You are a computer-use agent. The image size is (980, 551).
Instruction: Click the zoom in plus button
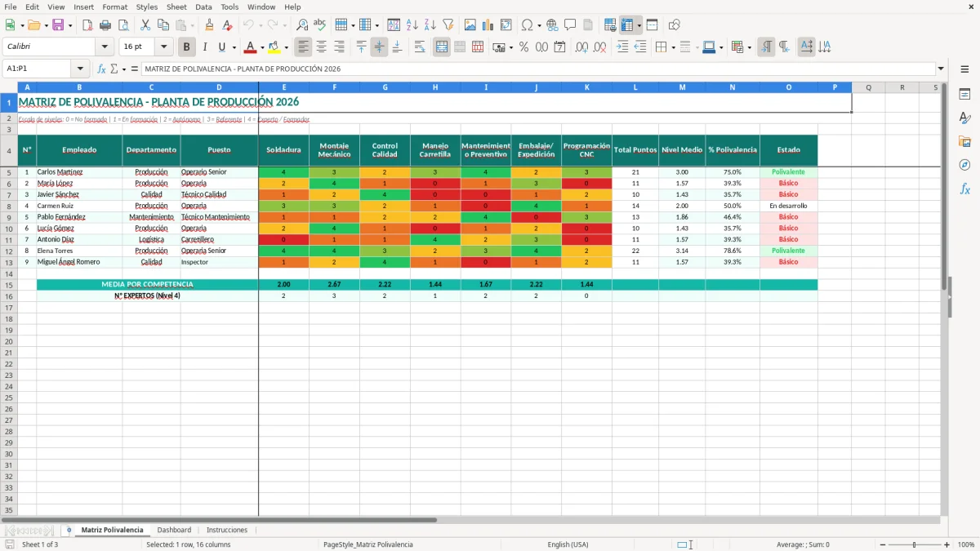pyautogui.click(x=947, y=544)
